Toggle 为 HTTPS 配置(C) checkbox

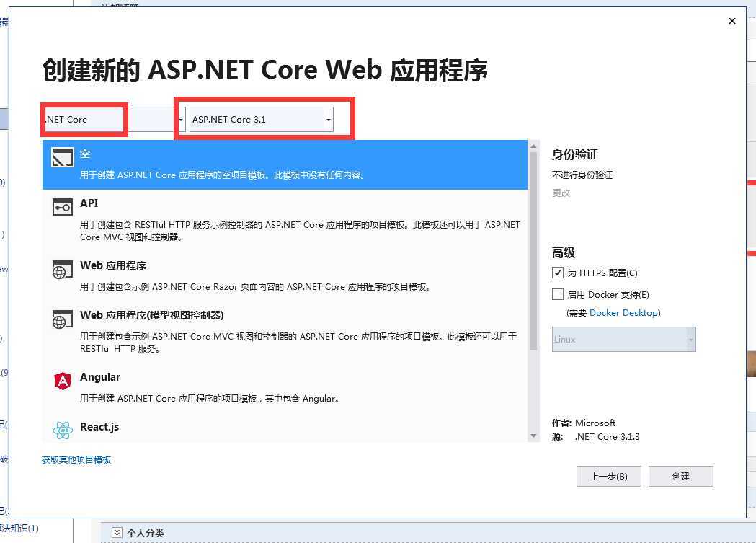(557, 273)
